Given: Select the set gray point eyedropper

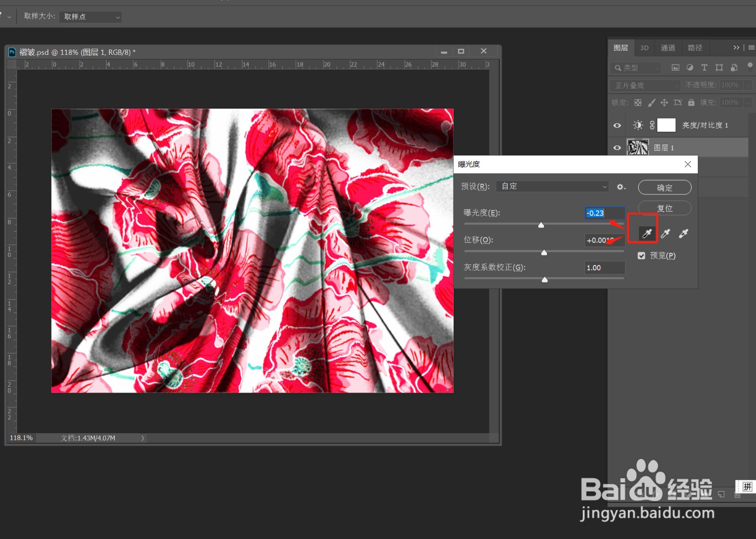Looking at the screenshot, I should coord(665,233).
